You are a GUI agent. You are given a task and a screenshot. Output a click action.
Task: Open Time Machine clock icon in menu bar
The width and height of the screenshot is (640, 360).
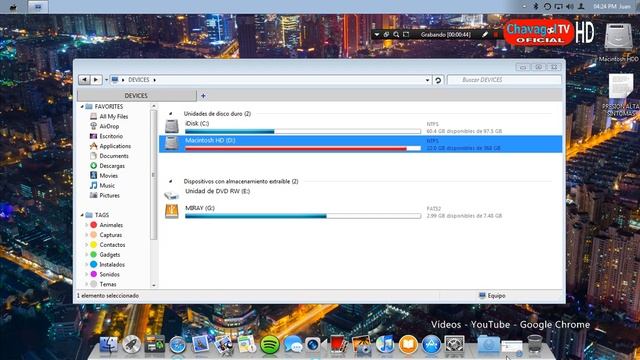coord(547,7)
